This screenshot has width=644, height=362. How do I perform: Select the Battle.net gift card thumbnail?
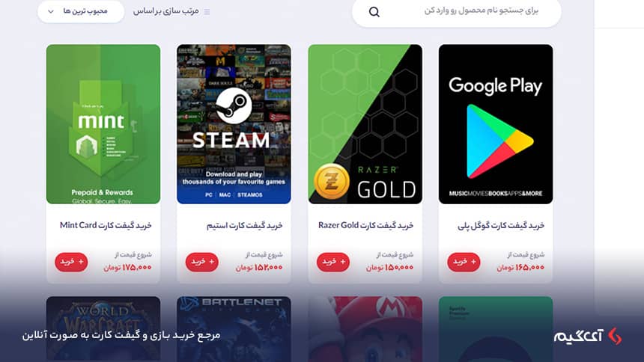tap(234, 329)
